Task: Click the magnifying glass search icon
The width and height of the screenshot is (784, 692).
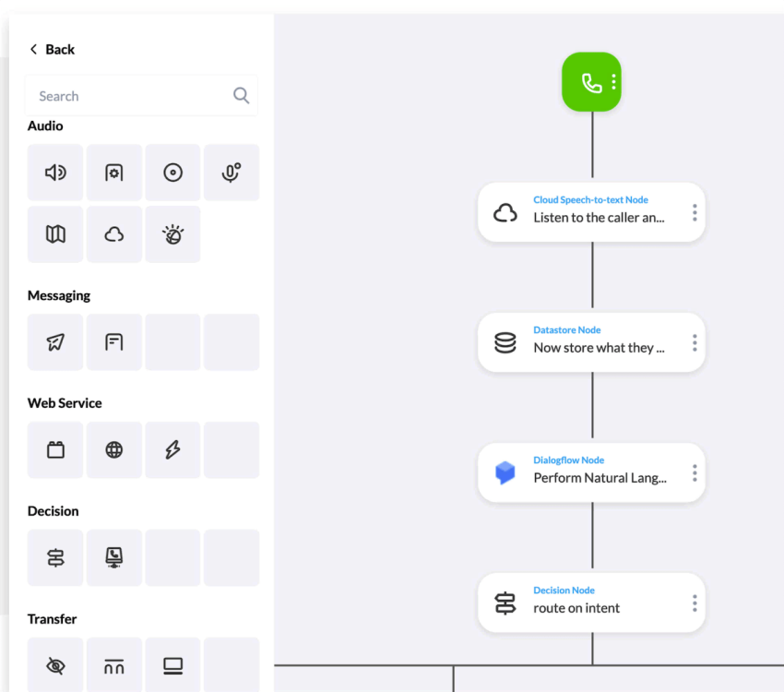Action: [x=241, y=95]
